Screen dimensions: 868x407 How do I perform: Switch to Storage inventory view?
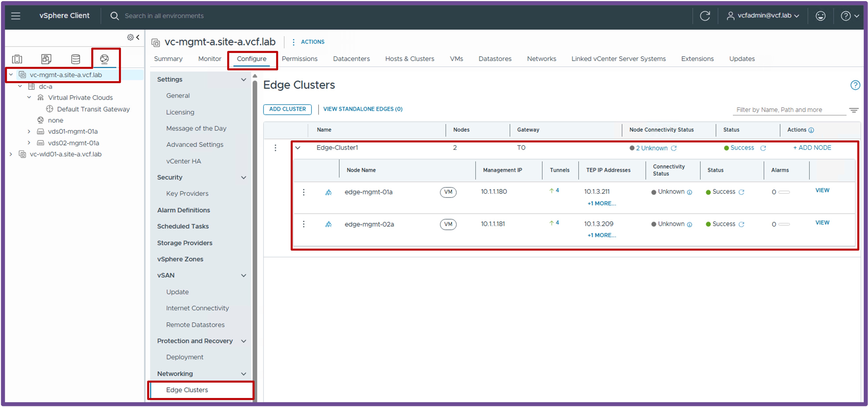(x=75, y=59)
